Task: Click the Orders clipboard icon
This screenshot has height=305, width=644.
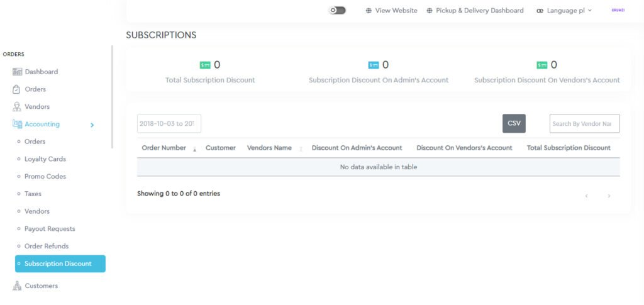Action: coord(17,89)
